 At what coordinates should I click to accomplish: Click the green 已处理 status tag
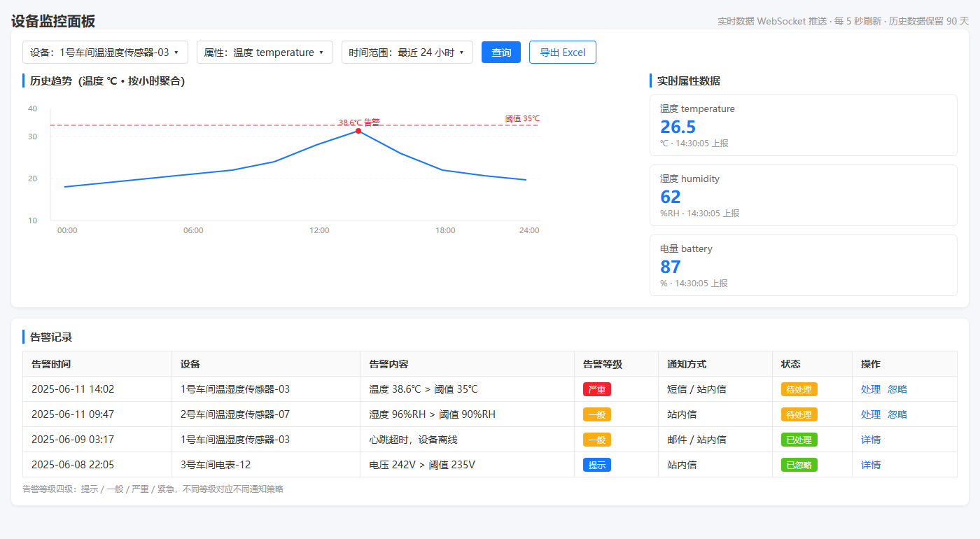799,440
